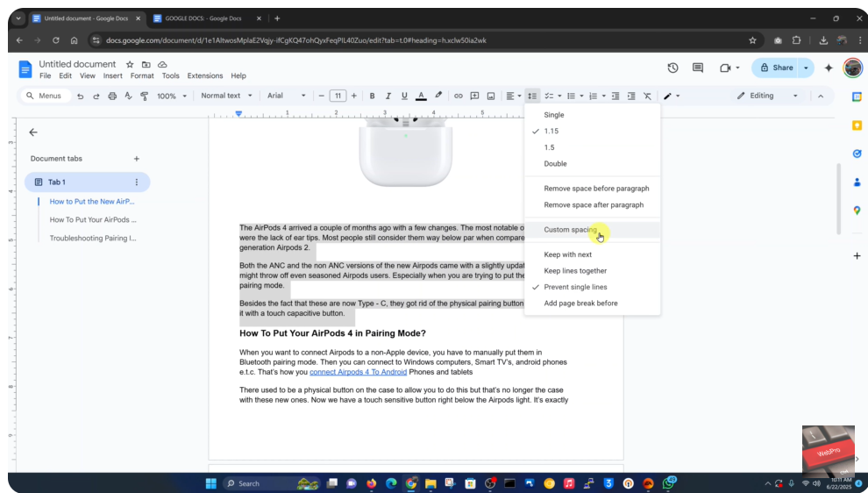Open the Help menu
868x493 pixels.
click(238, 76)
